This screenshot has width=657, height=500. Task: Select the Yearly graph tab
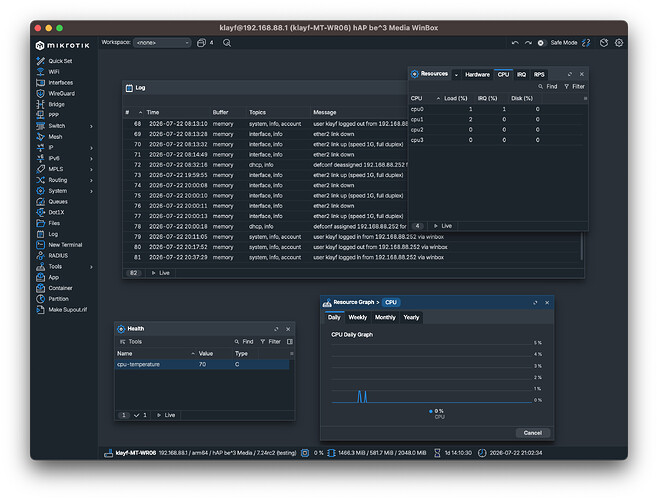click(x=411, y=317)
